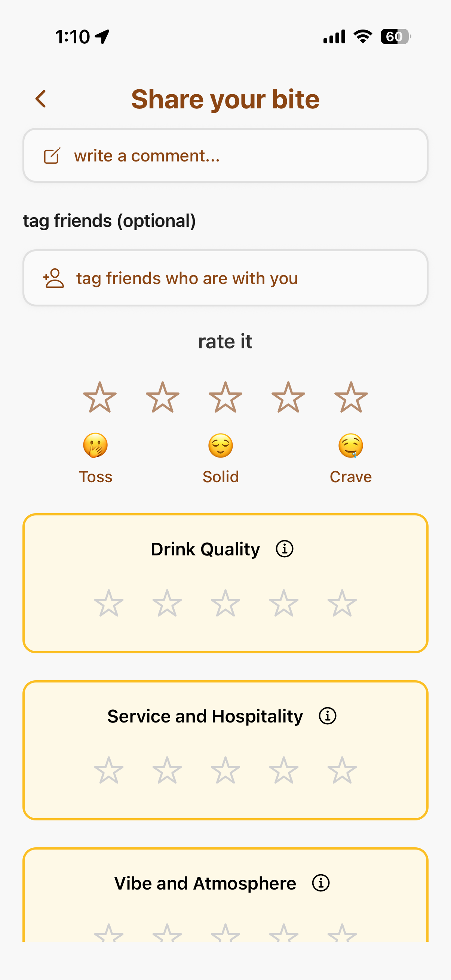Tap the add-person icon in tag field
Viewport: 451px width, 980px height.
(x=53, y=278)
